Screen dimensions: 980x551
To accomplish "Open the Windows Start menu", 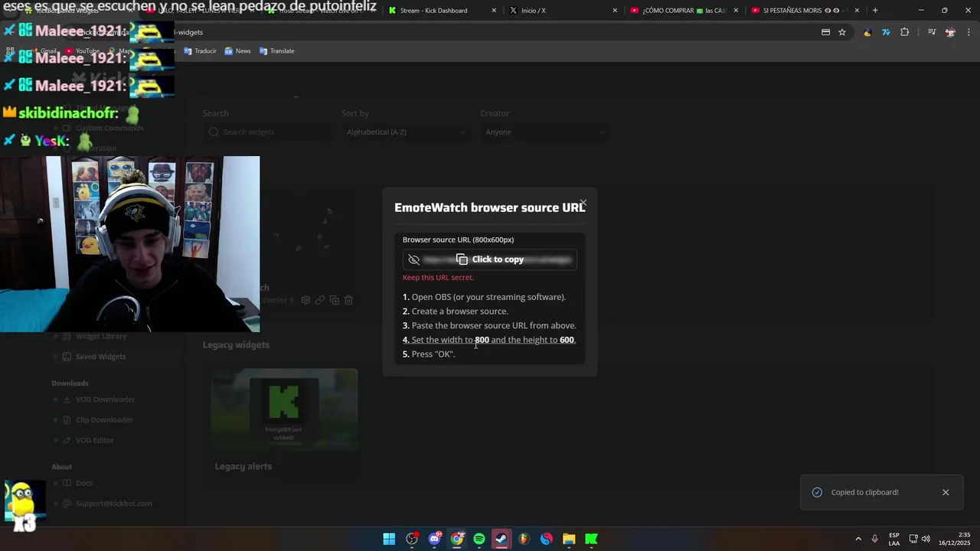I will pos(389,539).
